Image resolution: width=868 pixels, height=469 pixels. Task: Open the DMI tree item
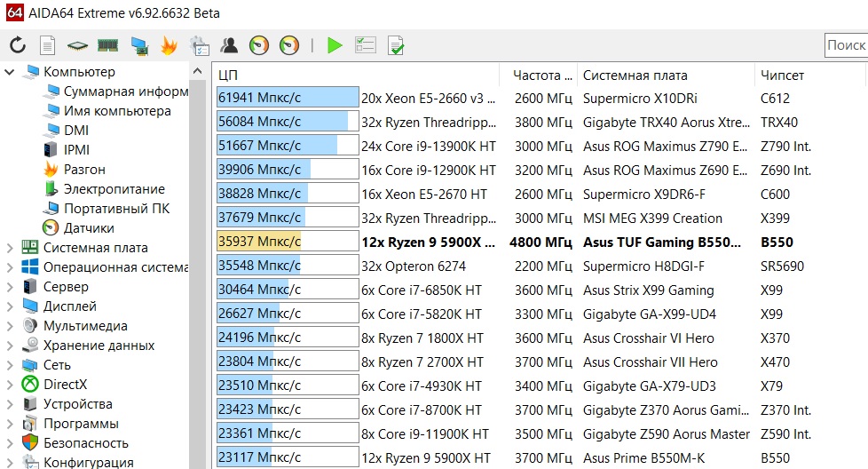76,130
